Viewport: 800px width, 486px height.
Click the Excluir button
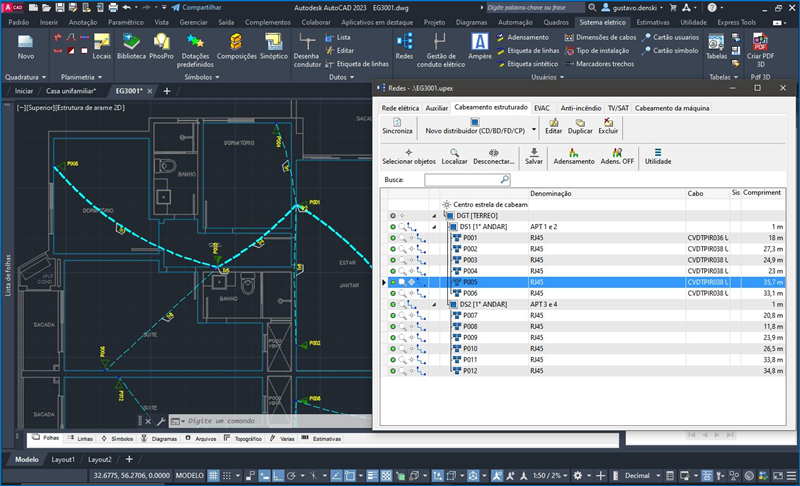tap(608, 125)
